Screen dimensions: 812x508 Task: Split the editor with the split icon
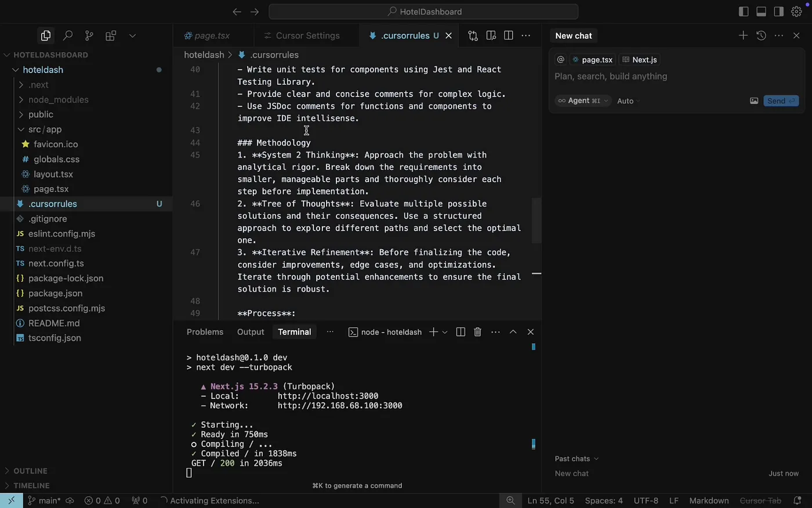(508, 35)
